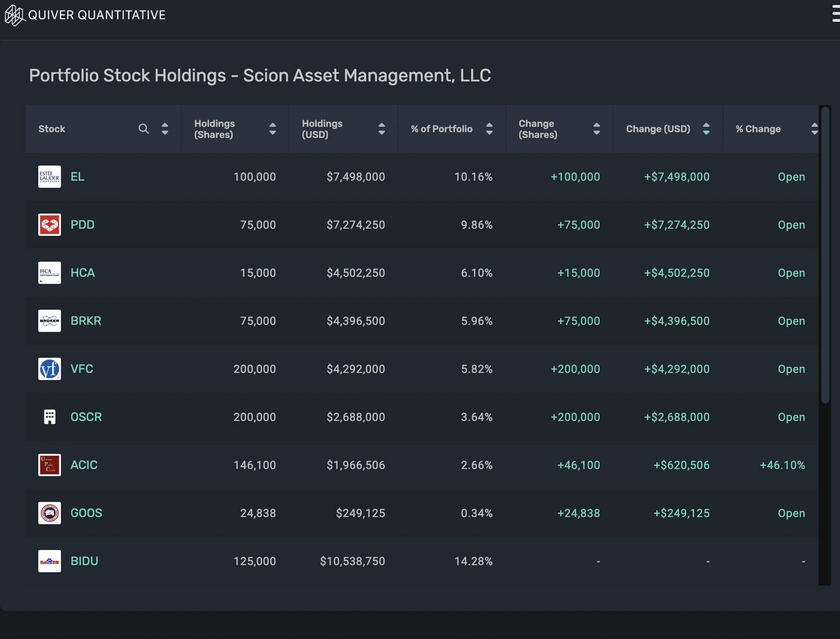Click the Quiver Quantitative logo icon

click(14, 15)
